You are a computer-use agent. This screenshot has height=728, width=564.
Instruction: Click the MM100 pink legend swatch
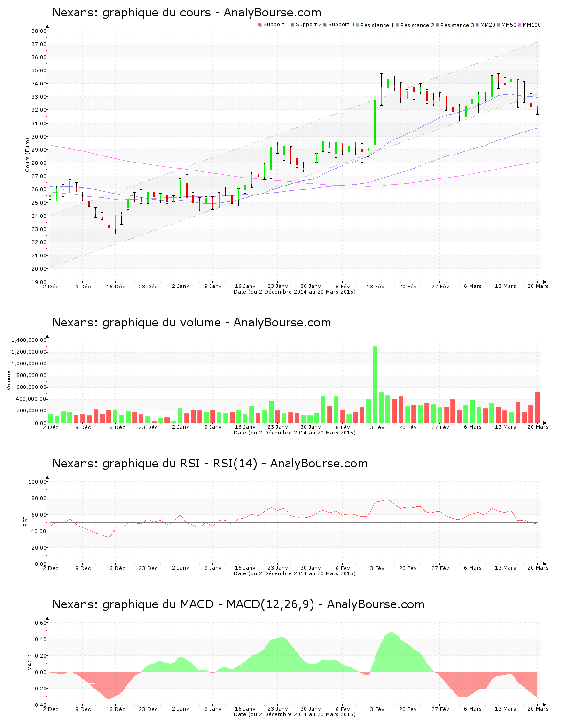coord(520,25)
